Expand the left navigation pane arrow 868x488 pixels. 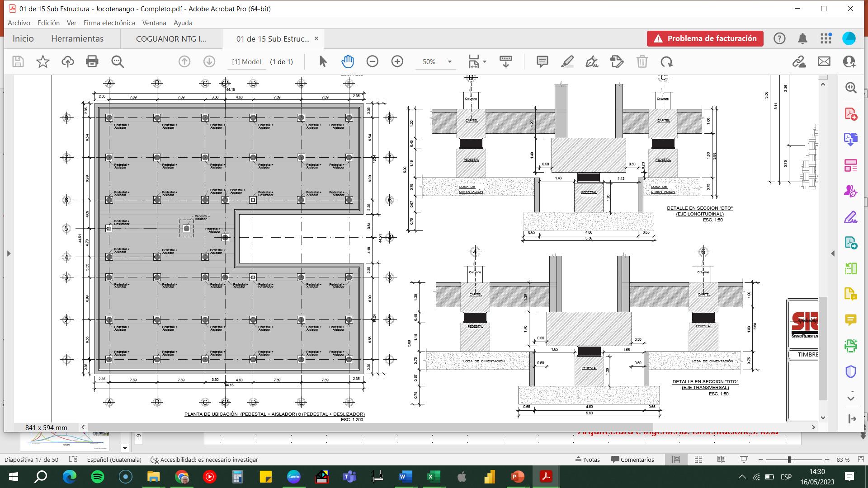(x=9, y=253)
